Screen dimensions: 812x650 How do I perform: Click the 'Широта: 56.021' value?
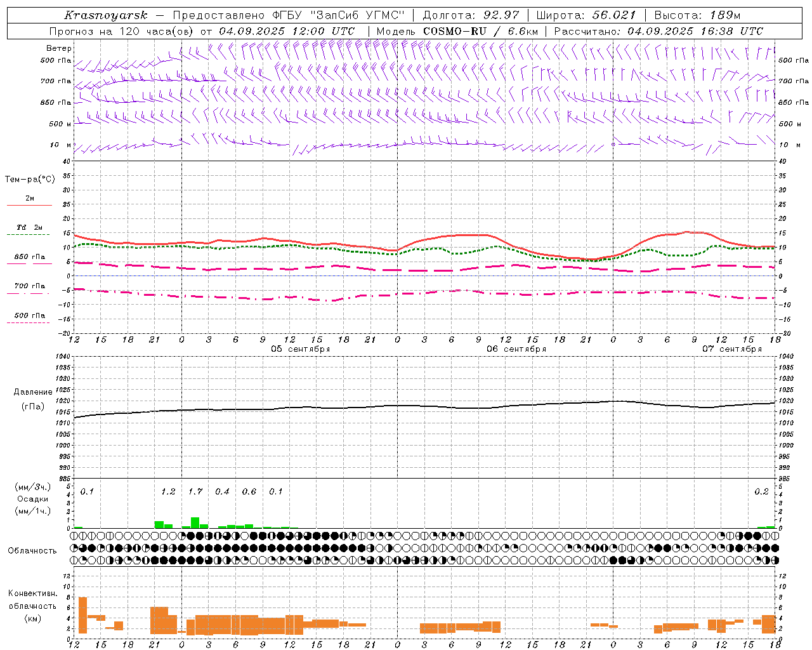pos(586,15)
